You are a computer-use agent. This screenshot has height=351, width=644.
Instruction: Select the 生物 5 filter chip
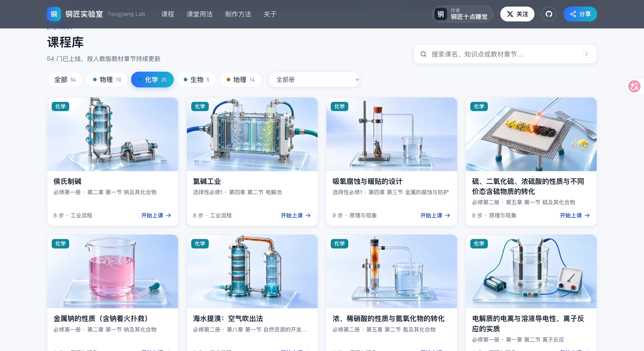pyautogui.click(x=196, y=80)
